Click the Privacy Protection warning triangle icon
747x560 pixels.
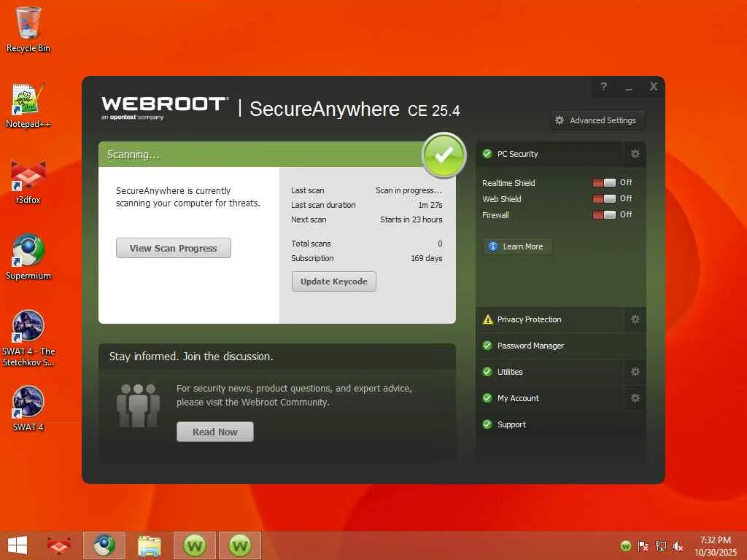pyautogui.click(x=487, y=319)
